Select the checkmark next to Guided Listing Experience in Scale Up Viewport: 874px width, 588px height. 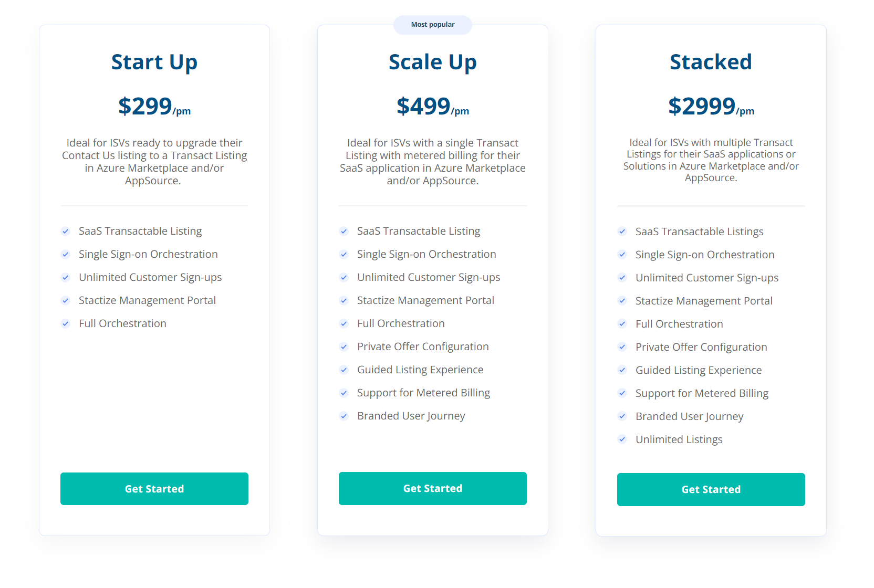coord(344,370)
